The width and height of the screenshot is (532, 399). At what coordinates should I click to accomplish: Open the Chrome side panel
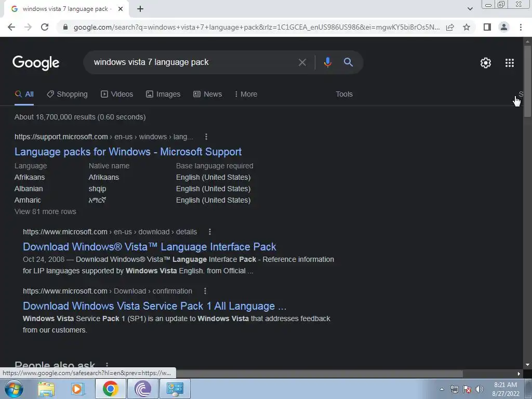(x=487, y=27)
